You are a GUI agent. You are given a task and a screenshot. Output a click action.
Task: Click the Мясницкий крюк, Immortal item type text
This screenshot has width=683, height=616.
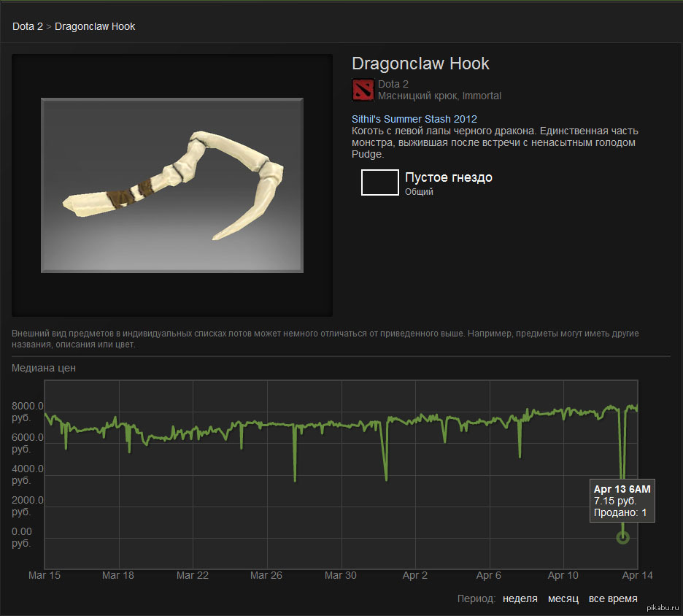439,96
